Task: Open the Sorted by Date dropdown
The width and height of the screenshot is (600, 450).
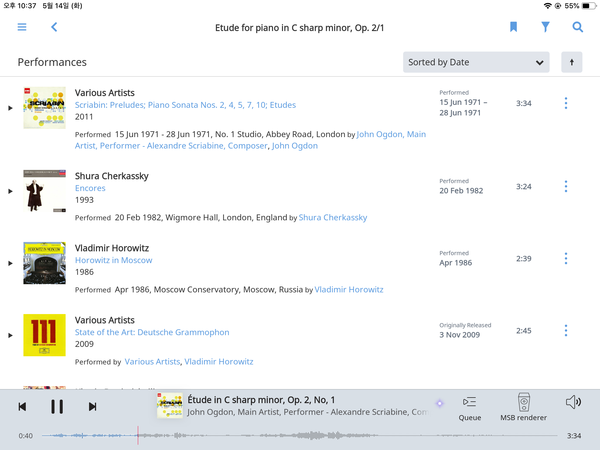Action: pyautogui.click(x=476, y=62)
